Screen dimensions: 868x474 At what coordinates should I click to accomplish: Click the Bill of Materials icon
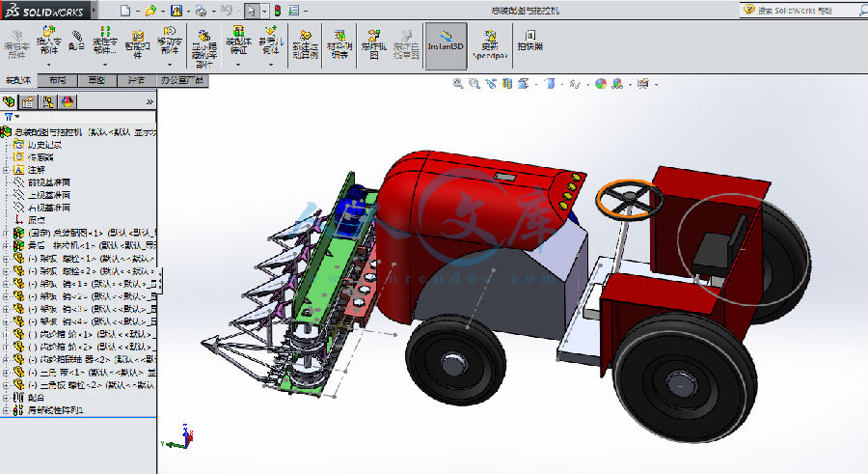(339, 36)
